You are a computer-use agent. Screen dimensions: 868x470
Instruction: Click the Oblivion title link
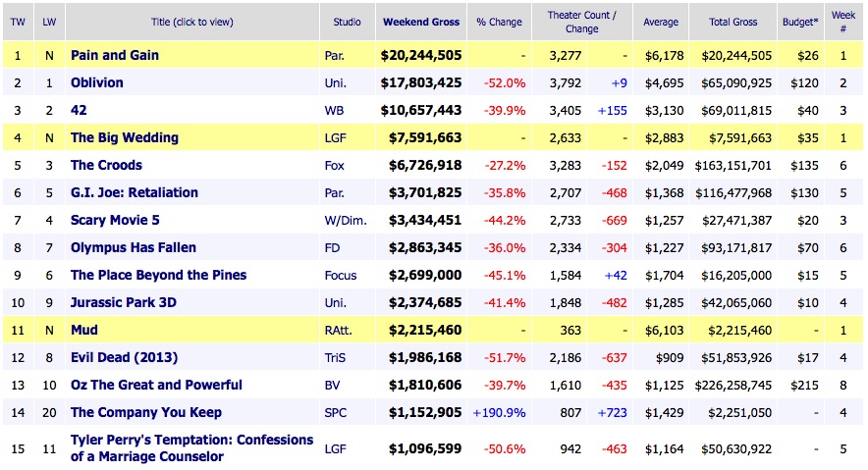96,83
